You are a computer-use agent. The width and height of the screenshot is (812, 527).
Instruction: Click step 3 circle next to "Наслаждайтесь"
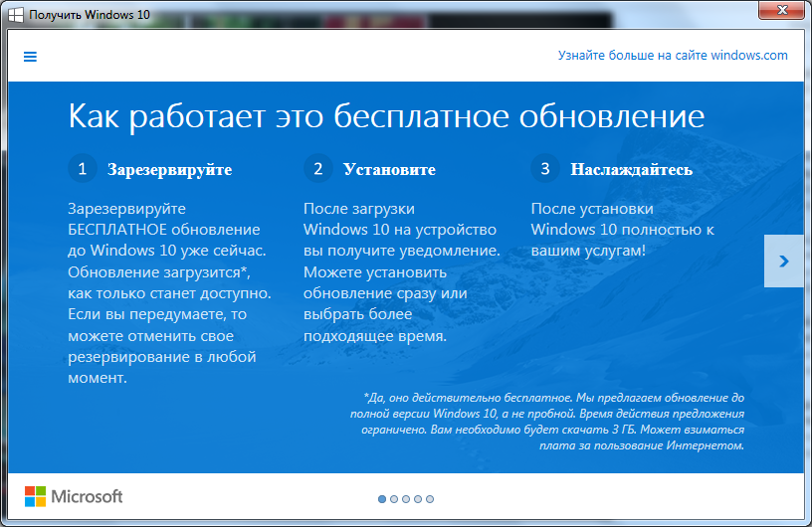545,169
